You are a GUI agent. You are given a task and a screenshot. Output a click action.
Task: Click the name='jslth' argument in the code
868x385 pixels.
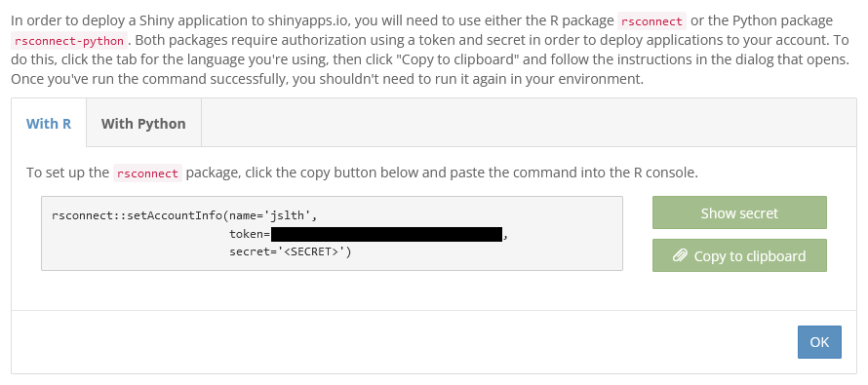click(271, 215)
